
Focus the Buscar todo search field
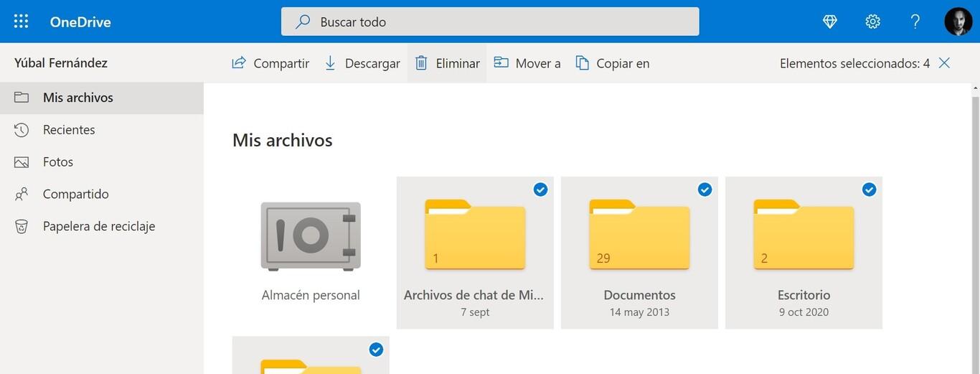(x=490, y=22)
